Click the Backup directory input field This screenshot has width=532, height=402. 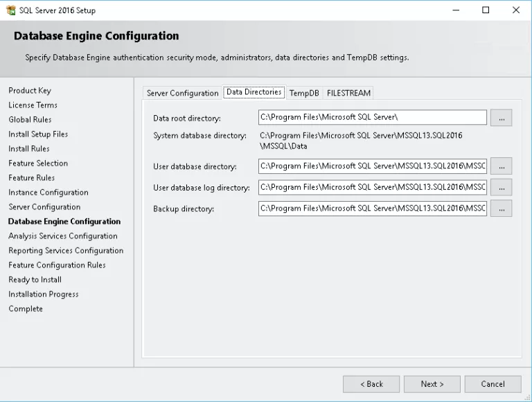point(373,209)
